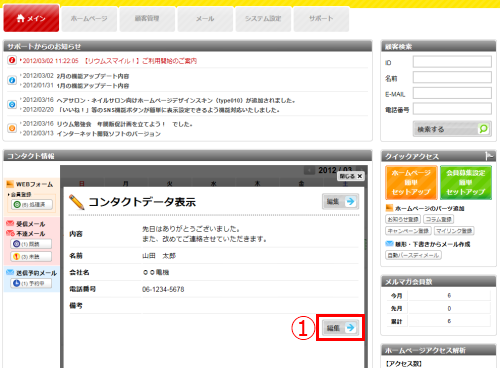The width and height of the screenshot is (500, 368).
Task: Open the メイン tab
Action: [x=31, y=18]
